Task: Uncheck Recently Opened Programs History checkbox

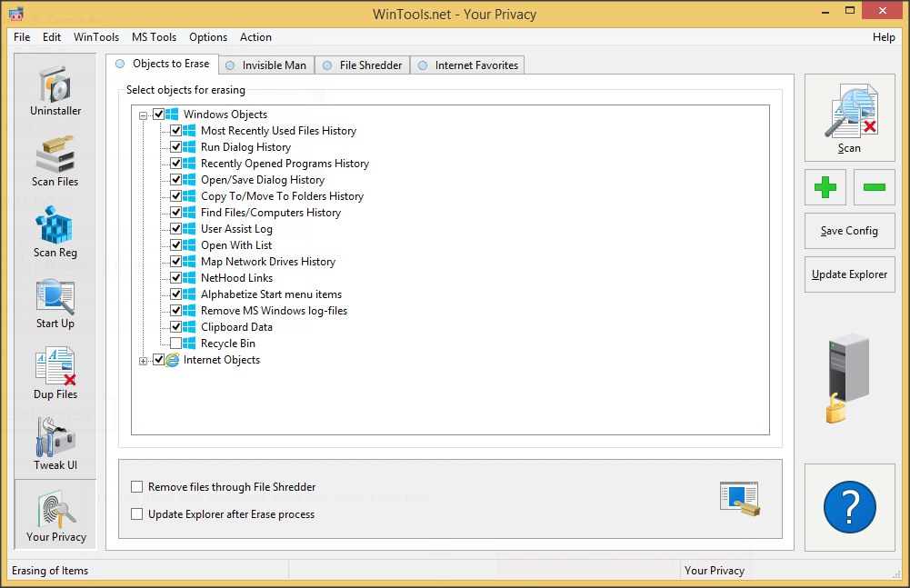Action: 175,163
